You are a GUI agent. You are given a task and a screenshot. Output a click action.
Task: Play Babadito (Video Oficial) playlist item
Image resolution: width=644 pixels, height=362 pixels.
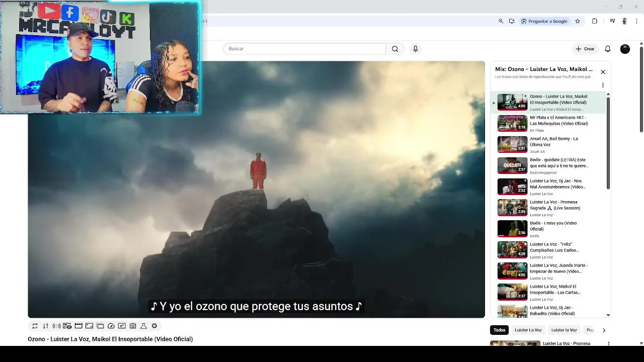point(548,311)
